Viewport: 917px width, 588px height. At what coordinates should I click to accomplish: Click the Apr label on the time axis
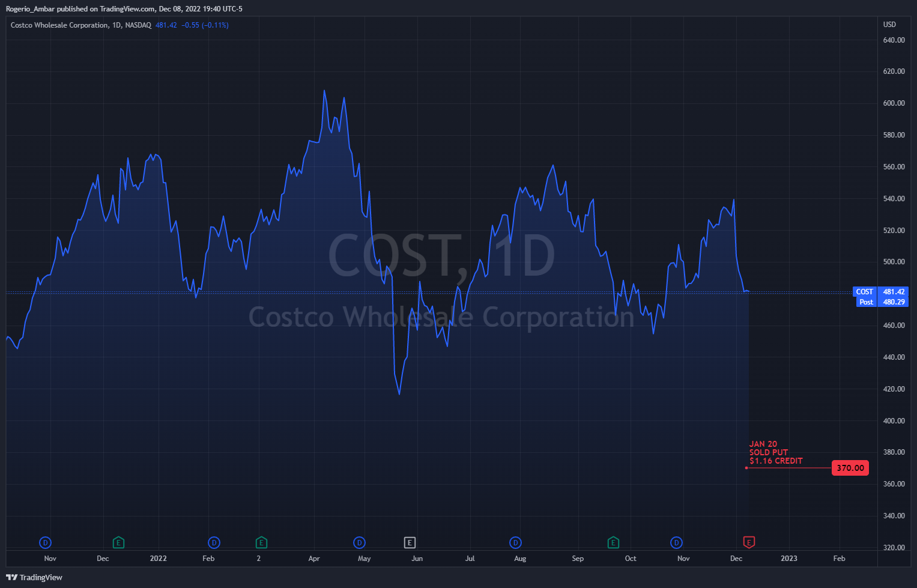[x=314, y=559]
